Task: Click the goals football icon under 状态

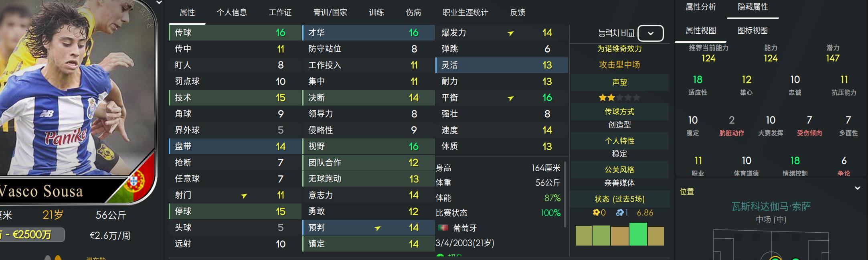Action: (596, 213)
